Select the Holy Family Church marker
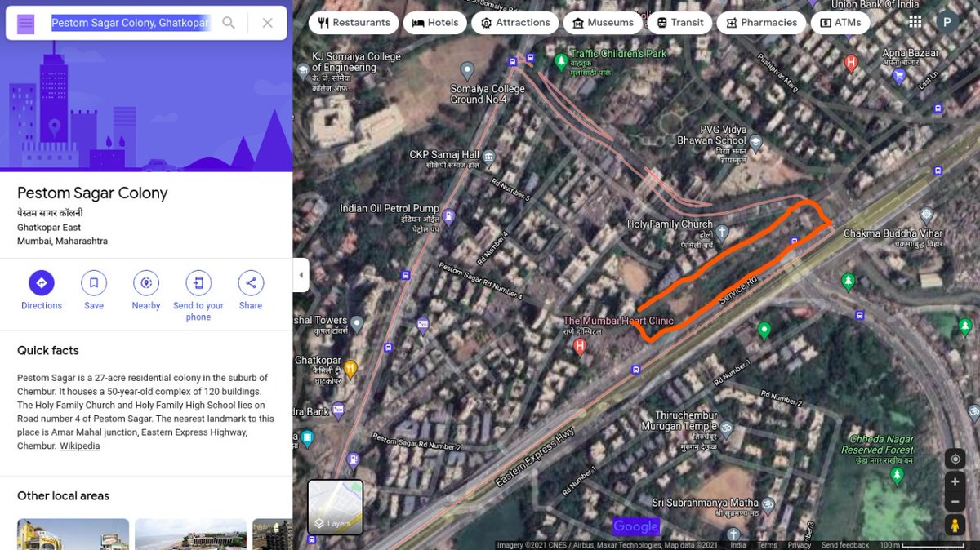The image size is (980, 550). pyautogui.click(x=723, y=233)
